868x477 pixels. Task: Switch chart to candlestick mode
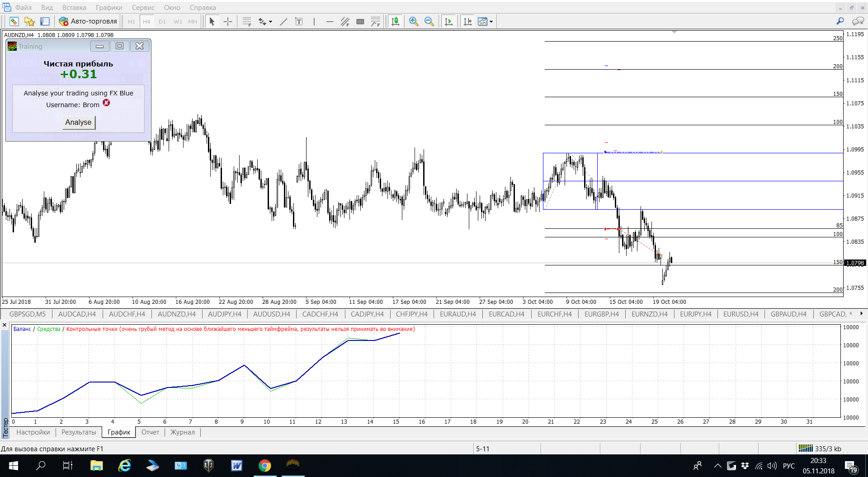coord(396,21)
